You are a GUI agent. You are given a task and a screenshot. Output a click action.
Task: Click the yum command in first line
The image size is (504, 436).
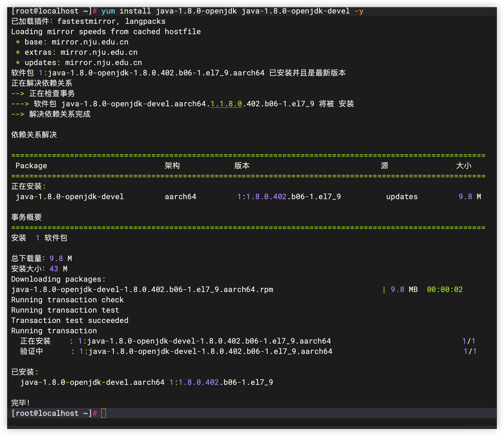[108, 11]
